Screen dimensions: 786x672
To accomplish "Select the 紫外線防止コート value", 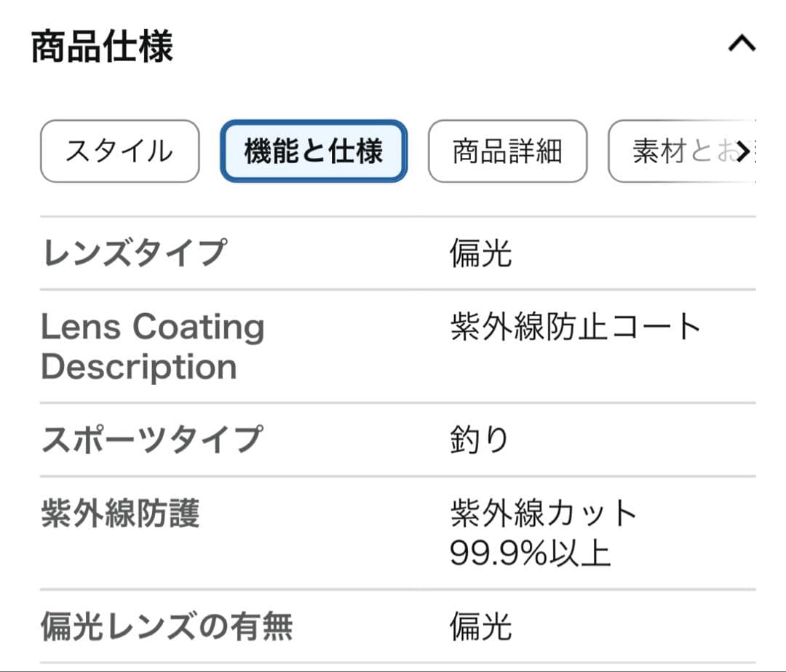I will [575, 327].
